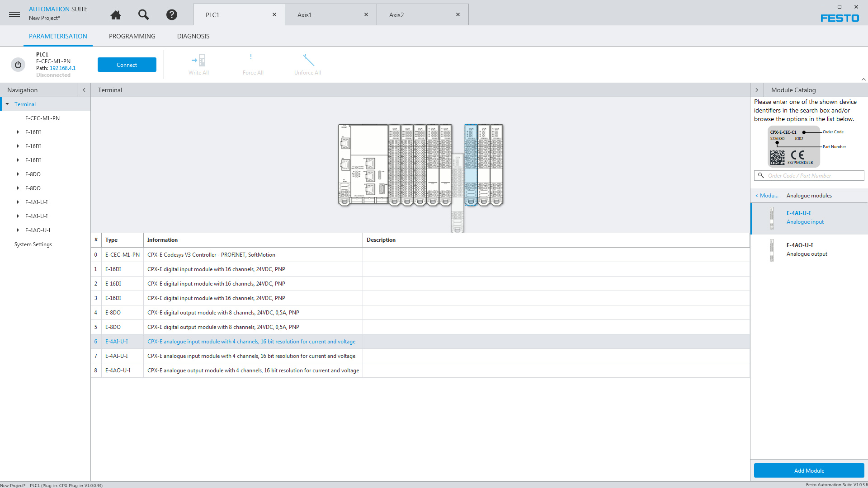Go to the Home screen icon
Screen dimensions: 868x488
click(116, 15)
